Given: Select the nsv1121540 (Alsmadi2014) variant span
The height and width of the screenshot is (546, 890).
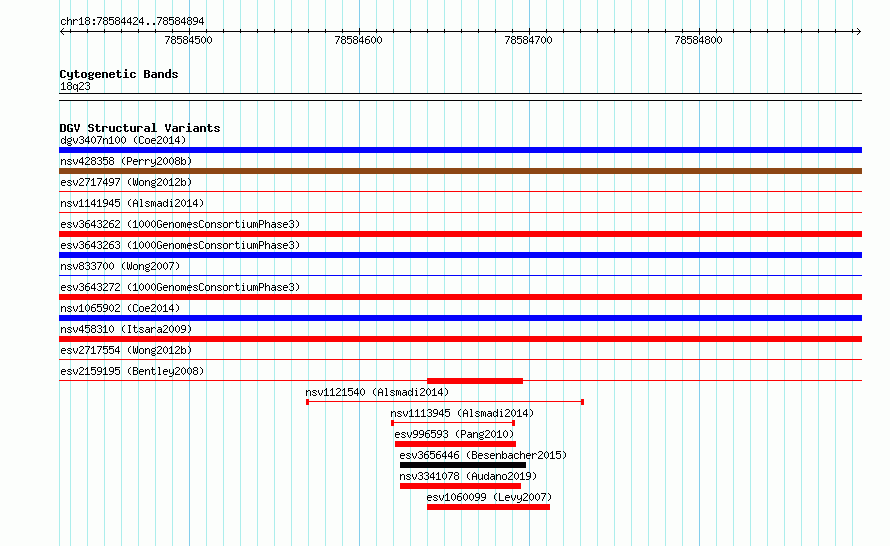Looking at the screenshot, I should (x=445, y=402).
